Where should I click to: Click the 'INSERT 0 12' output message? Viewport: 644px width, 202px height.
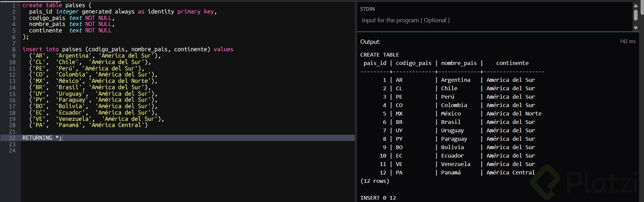pos(378,198)
